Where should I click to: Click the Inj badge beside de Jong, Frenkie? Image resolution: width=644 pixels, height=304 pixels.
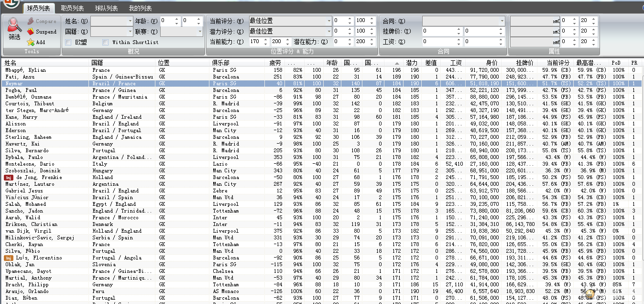coord(9,177)
